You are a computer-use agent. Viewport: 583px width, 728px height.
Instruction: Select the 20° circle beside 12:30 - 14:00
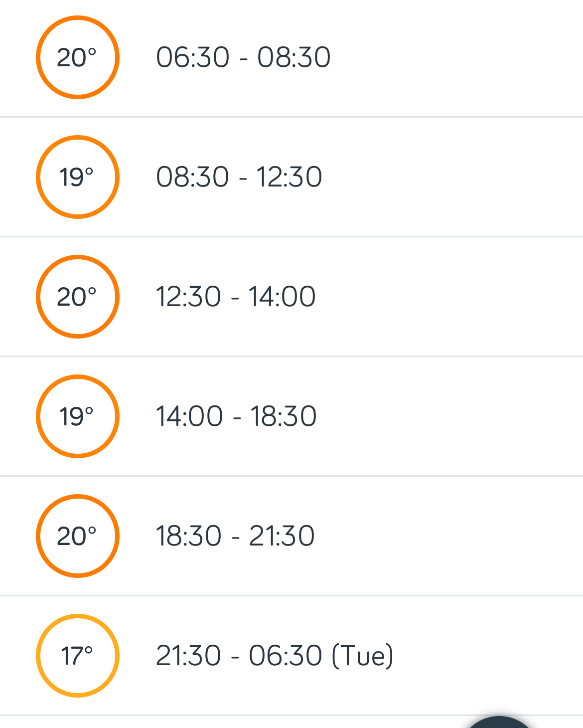click(78, 297)
